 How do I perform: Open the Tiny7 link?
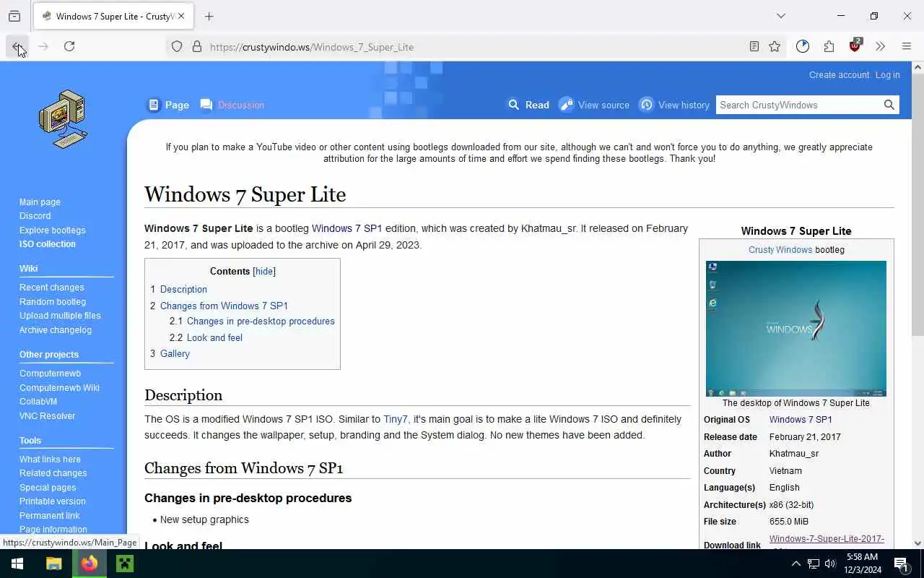[x=395, y=419]
